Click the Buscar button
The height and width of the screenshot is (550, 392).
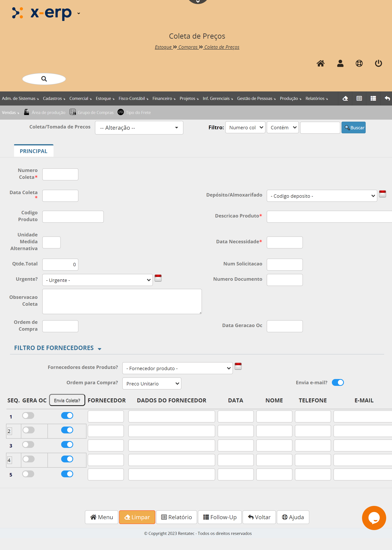353,128
